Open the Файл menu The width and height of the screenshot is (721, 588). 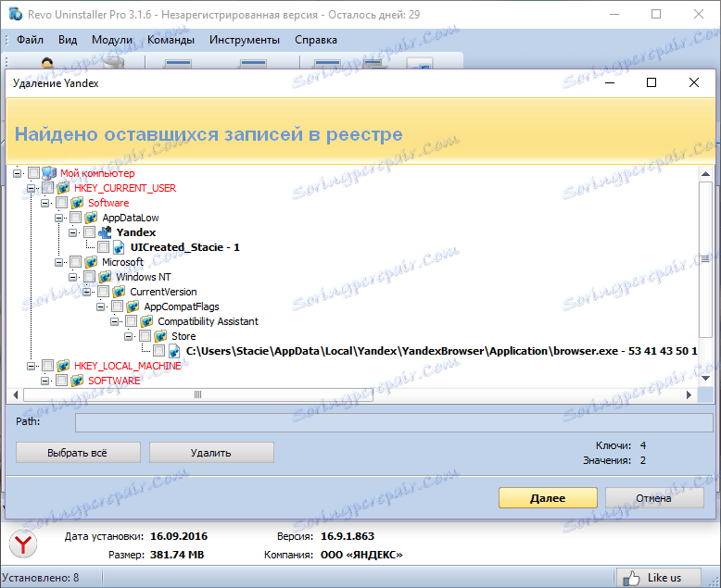point(30,40)
